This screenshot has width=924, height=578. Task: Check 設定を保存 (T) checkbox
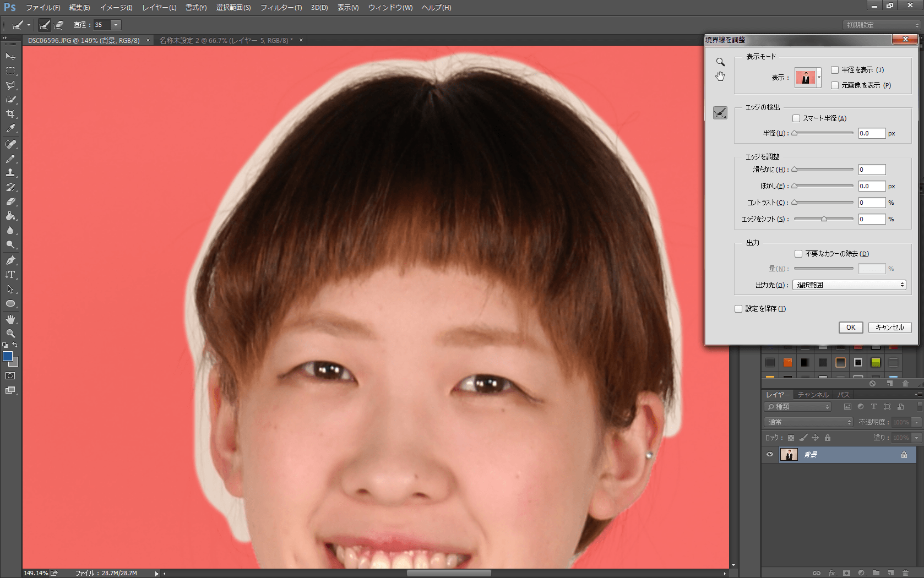[x=738, y=309]
